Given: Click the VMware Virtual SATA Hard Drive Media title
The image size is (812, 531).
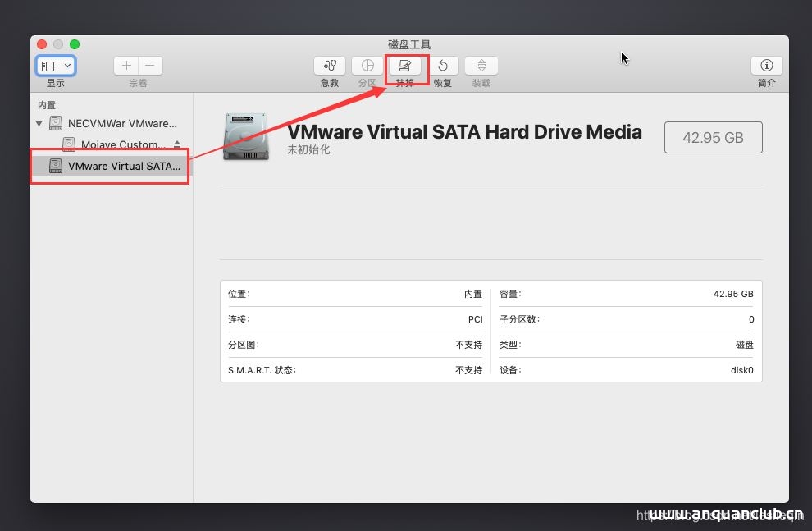Looking at the screenshot, I should click(464, 132).
